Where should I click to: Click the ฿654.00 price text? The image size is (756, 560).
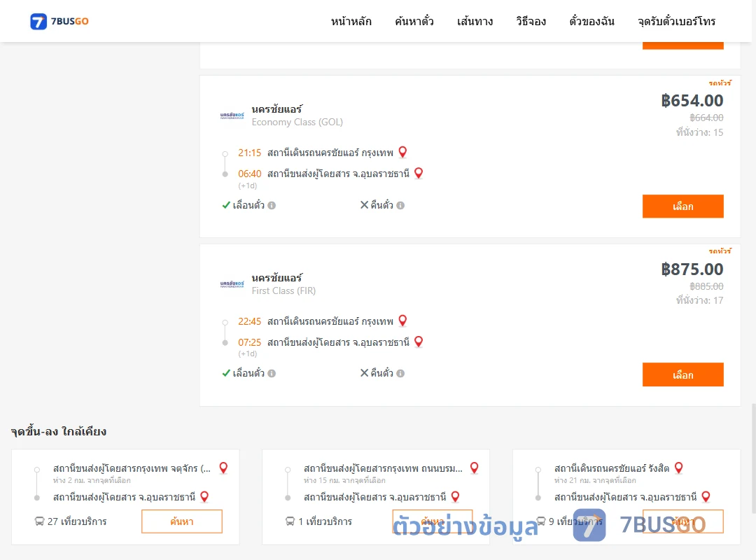point(692,101)
